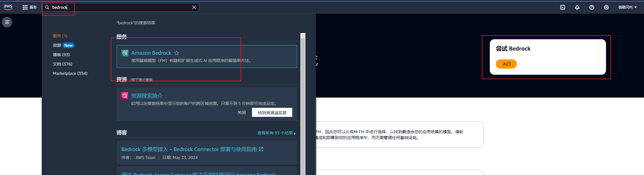644x175 pixels.
Task: Select the 博客 (93) filter
Action: tap(61, 55)
